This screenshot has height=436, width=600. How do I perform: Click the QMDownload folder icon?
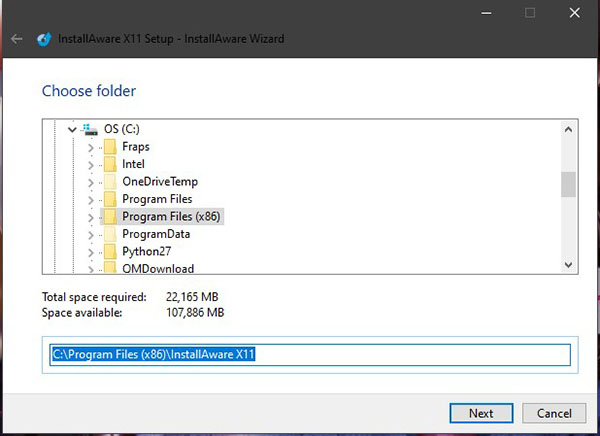point(110,268)
